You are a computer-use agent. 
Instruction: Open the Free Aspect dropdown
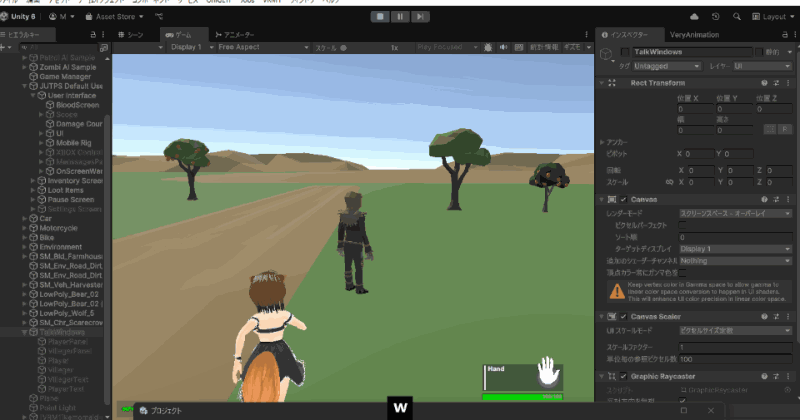click(x=263, y=47)
